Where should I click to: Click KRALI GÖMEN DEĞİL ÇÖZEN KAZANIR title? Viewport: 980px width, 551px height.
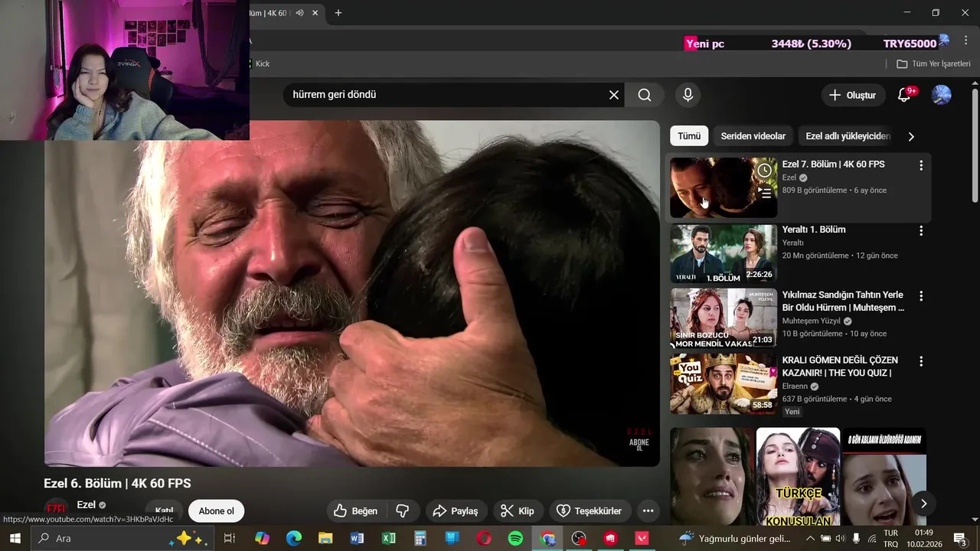click(840, 366)
